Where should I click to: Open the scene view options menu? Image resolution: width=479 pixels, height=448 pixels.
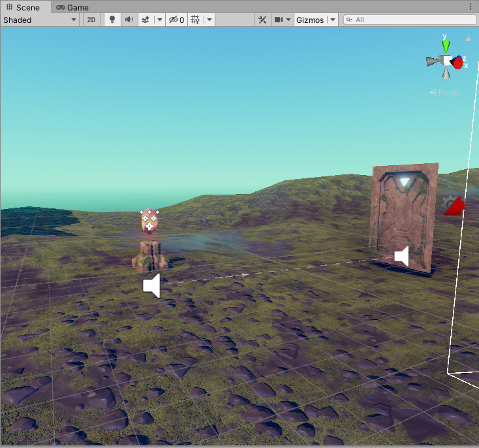(470, 7)
